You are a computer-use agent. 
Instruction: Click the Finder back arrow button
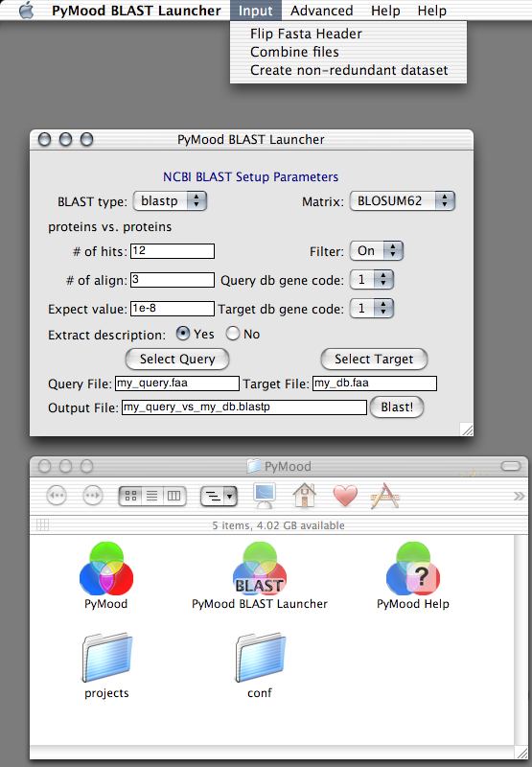tap(57, 496)
